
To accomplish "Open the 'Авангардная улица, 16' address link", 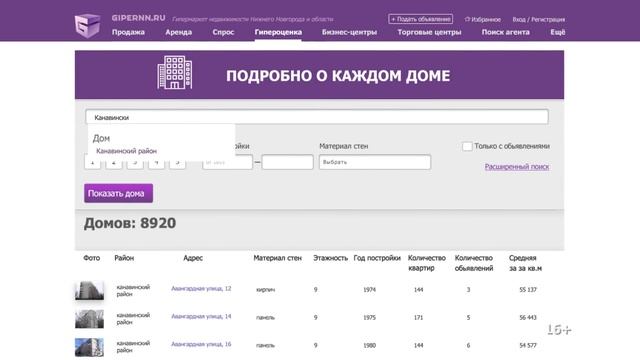I will [201, 344].
